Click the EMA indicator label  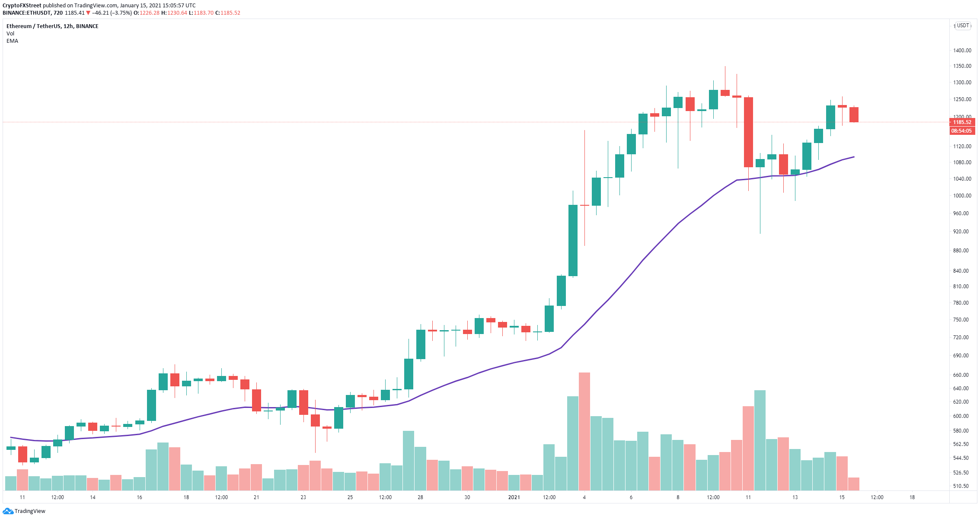[12, 41]
